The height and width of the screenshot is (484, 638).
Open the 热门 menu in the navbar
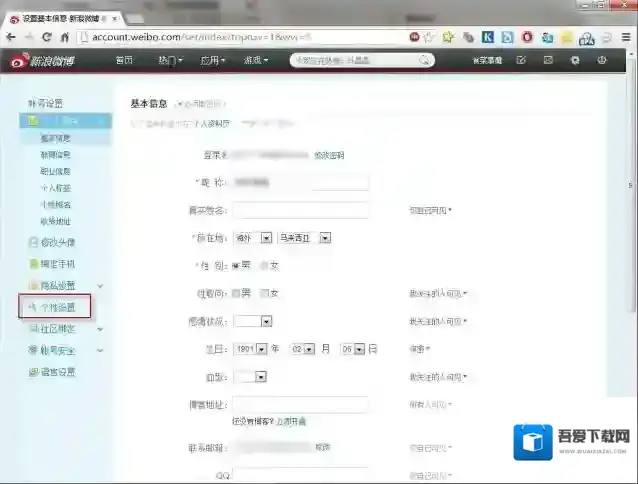[x=170, y=60]
